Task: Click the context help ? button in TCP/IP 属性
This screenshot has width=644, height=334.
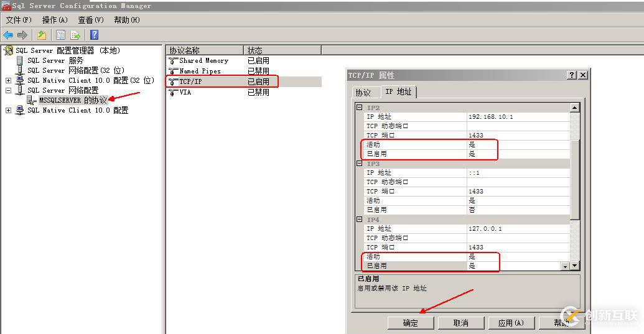Action: [x=572, y=75]
